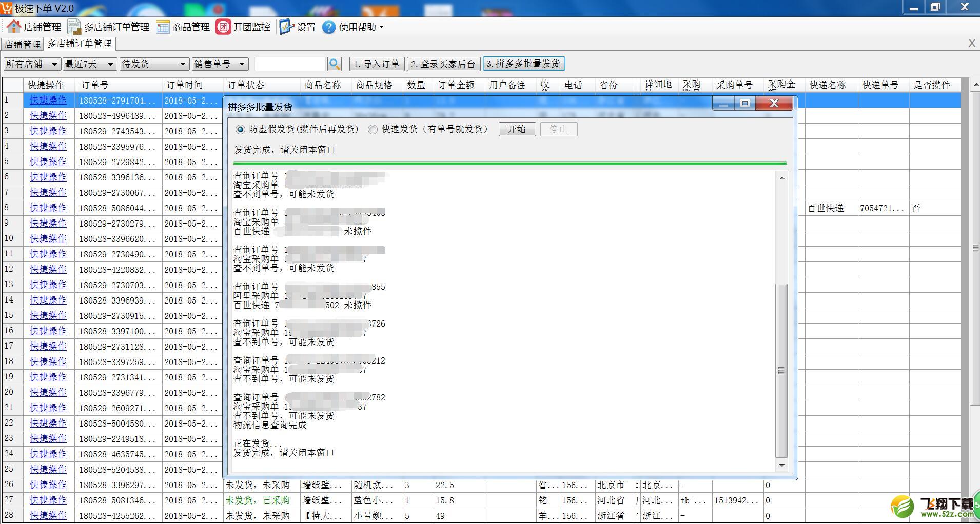This screenshot has height=524, width=980.
Task: Click the magnifier search icon
Action: 335,64
